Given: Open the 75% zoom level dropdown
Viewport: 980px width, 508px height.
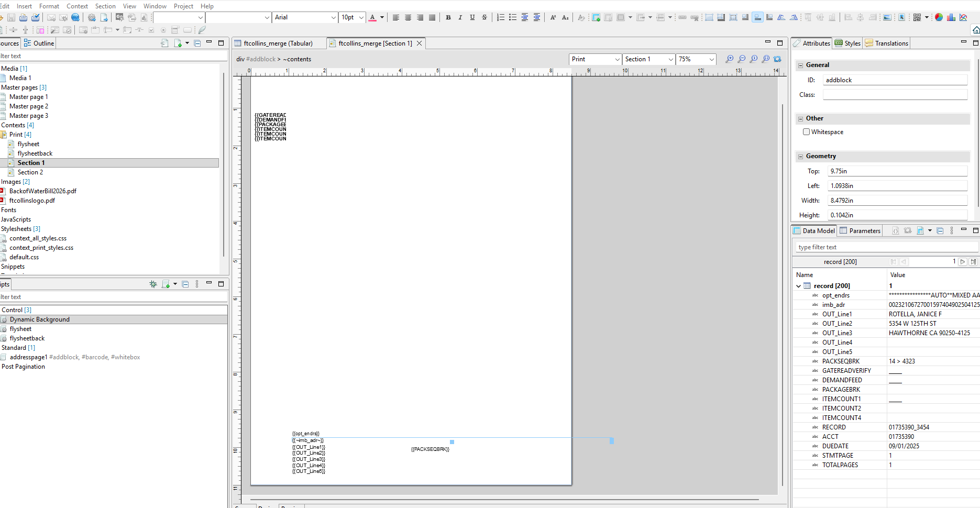Looking at the screenshot, I should 711,59.
